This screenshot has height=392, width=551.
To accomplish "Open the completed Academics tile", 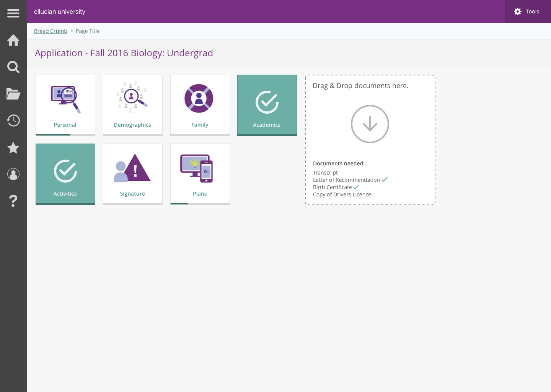I will click(267, 105).
